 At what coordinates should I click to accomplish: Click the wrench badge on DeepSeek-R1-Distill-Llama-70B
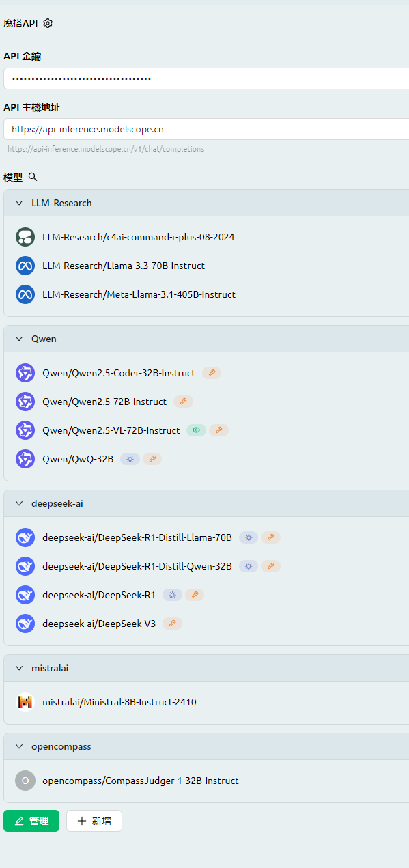pos(271,537)
